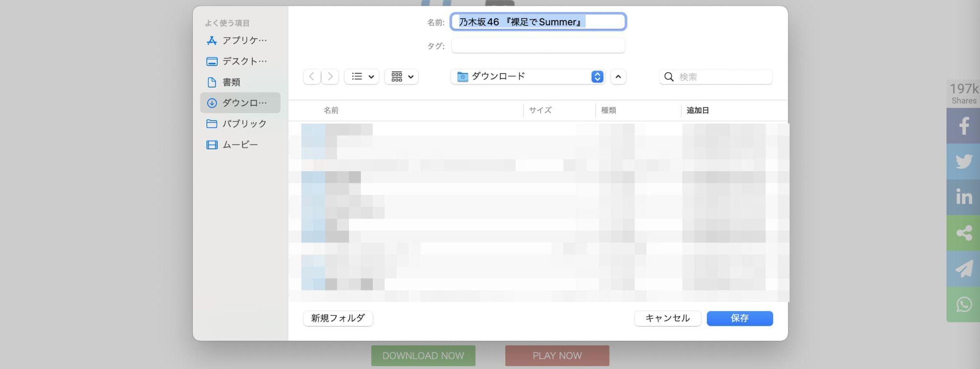
Task: Go forward with the right chevron
Action: pos(330,77)
